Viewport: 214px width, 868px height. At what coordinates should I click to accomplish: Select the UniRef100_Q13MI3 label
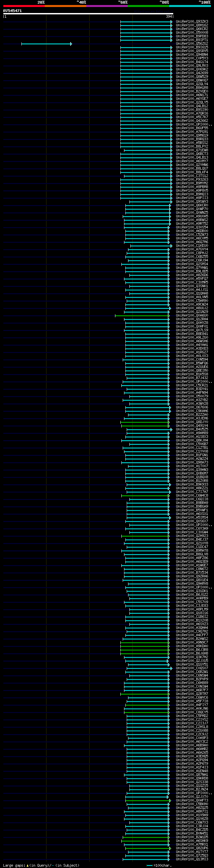tap(192, 860)
